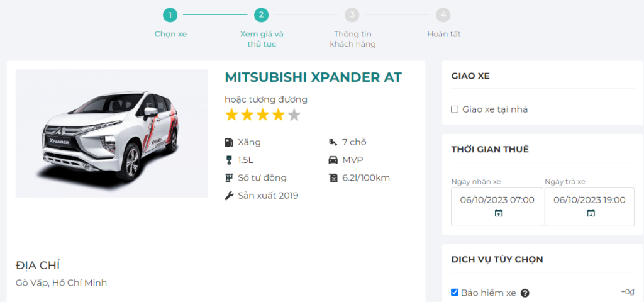
Task: Click the Ngày nhận xe date field
Action: [x=497, y=200]
